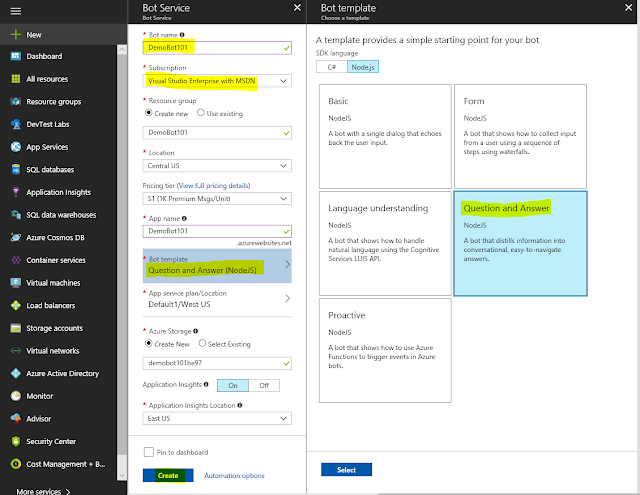This screenshot has height=495, width=640.
Task: Open the Load balancers icon
Action: (16, 305)
